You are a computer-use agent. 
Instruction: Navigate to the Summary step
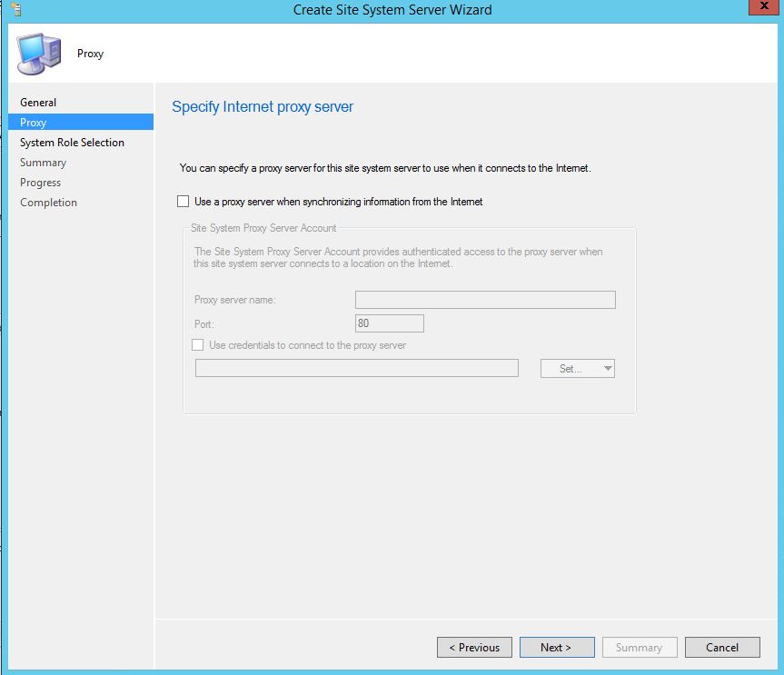click(43, 162)
